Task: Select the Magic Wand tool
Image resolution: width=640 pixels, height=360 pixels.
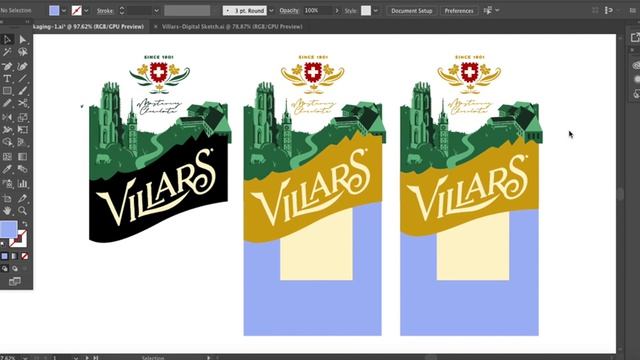Action: tap(7, 52)
